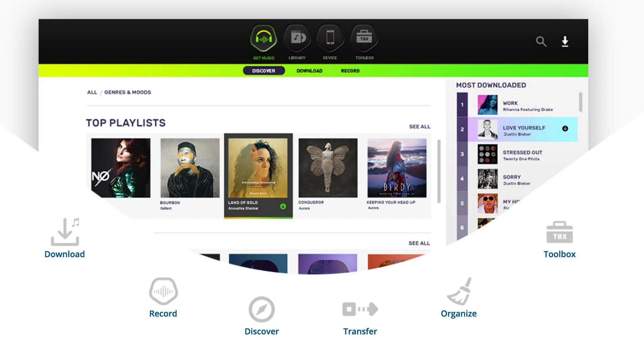Click See All for Top Playlists
Image resolution: width=644 pixels, height=354 pixels.
(x=420, y=127)
